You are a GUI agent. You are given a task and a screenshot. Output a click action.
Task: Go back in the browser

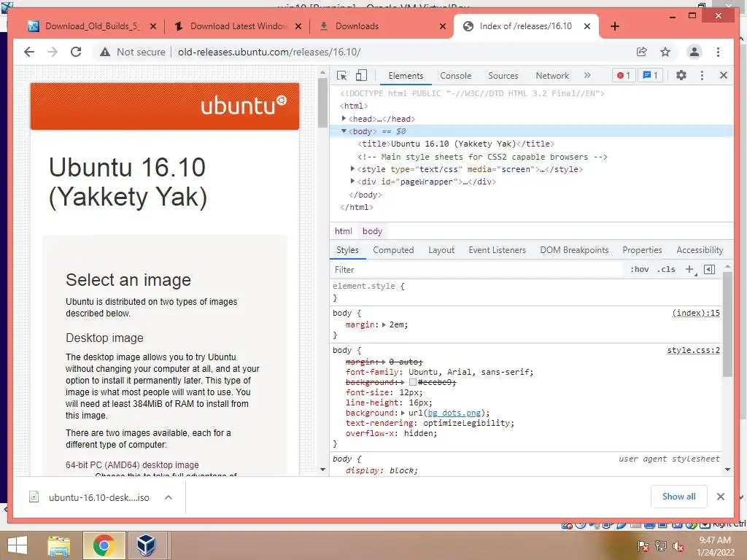(x=29, y=52)
